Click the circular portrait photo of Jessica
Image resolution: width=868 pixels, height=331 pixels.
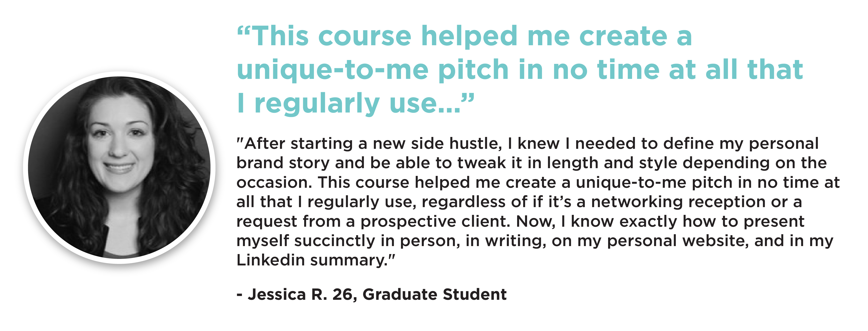point(119,167)
